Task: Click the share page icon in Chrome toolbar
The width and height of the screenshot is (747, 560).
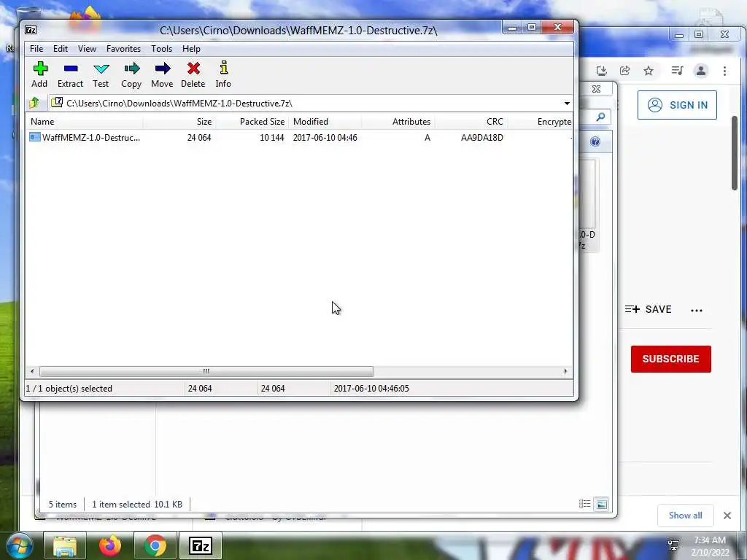Action: [624, 71]
